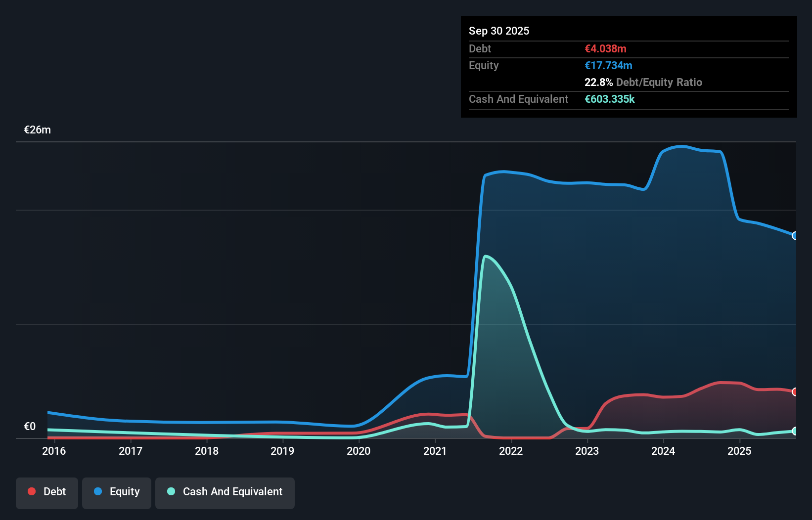The image size is (812, 520).
Task: Click the 2020 x-axis label
Action: tap(359, 451)
